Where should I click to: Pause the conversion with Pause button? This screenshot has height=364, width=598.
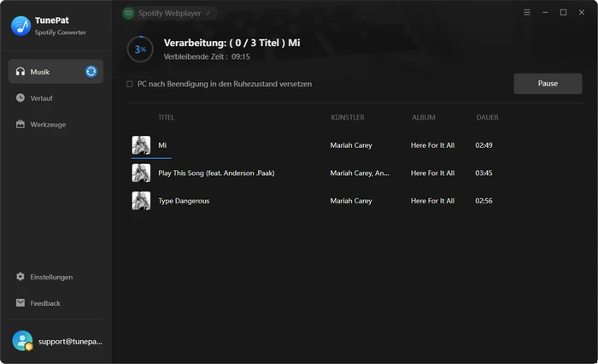[x=548, y=84]
